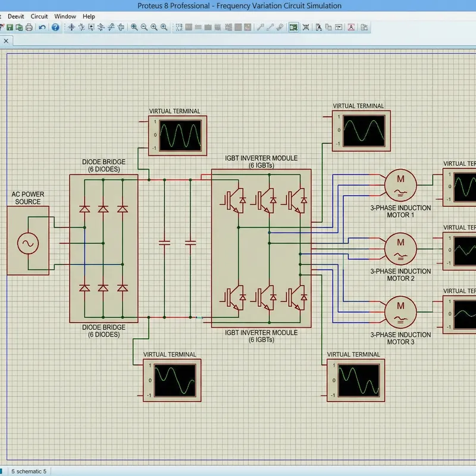This screenshot has width=476, height=476.
Task: Open the Deevit menu
Action: click(x=15, y=16)
